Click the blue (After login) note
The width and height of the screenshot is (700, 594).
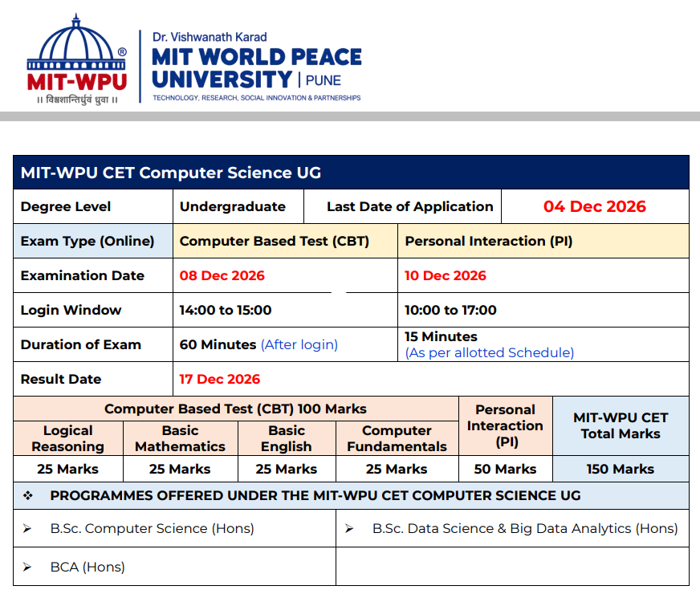pos(299,344)
